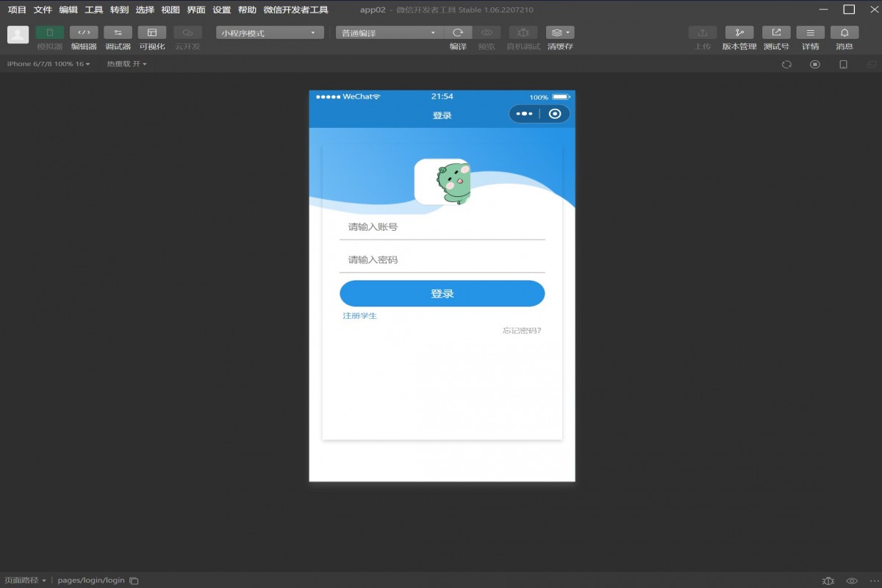882x588 pixels.
Task: Click the 注册学生 register link
Action: (360, 316)
